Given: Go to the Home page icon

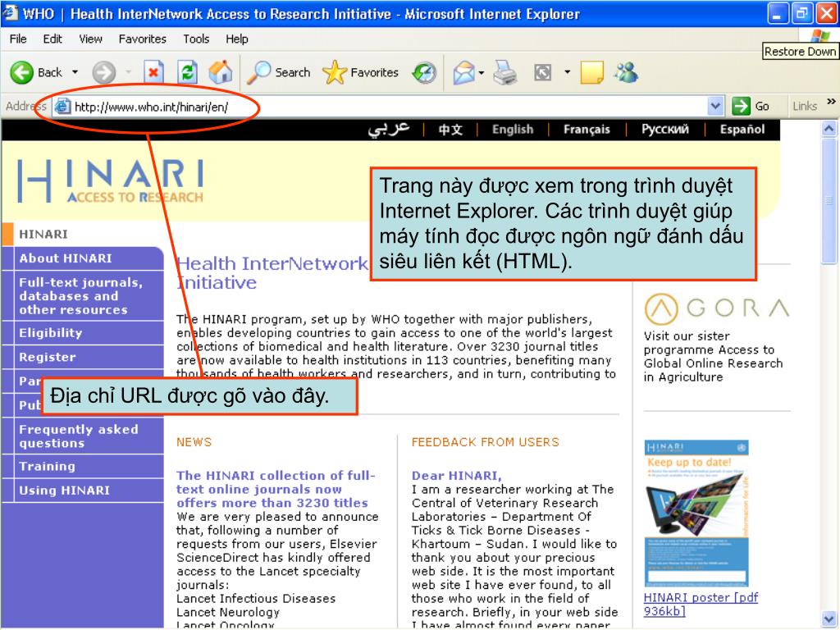Looking at the screenshot, I should 220,72.
